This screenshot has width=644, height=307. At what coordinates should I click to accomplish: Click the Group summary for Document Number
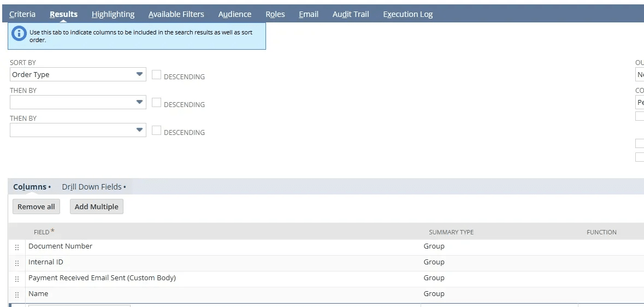pyautogui.click(x=434, y=246)
